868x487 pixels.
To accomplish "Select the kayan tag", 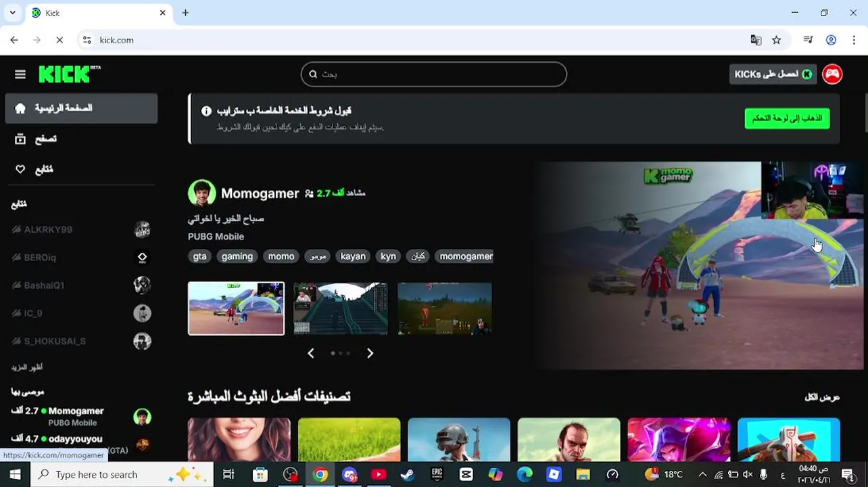I will [353, 256].
